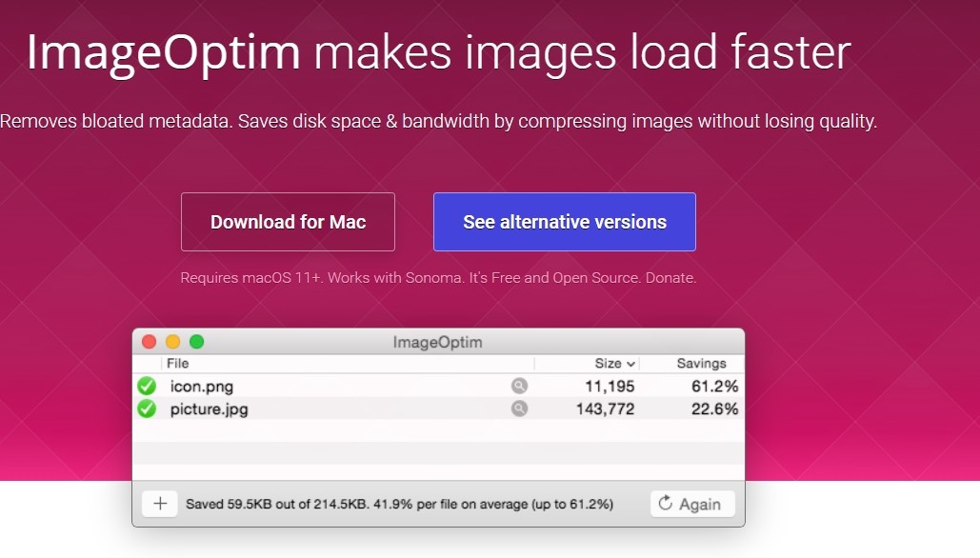Click the green zoom window button
Viewport: 980px width, 558px height.
(x=196, y=342)
